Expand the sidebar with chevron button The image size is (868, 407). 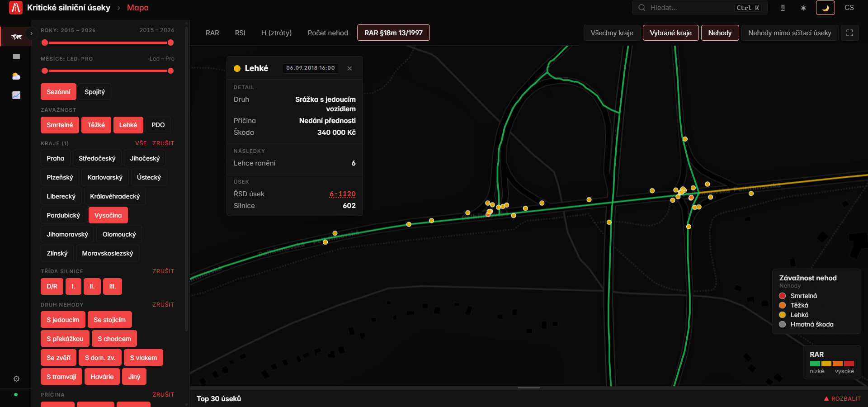[x=31, y=33]
